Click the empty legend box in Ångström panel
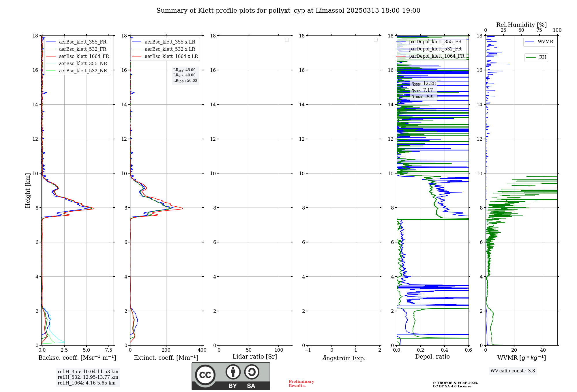 coord(376,40)
